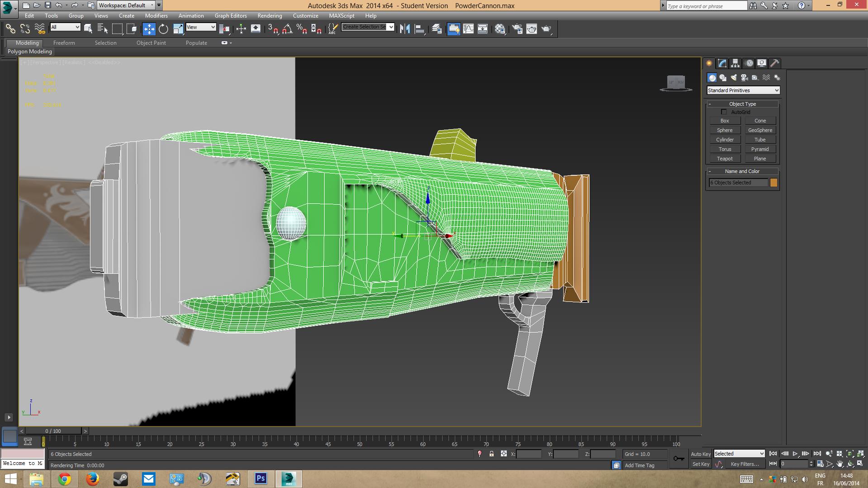Click the Key Filters button
This screenshot has height=488, width=868.
point(745,464)
